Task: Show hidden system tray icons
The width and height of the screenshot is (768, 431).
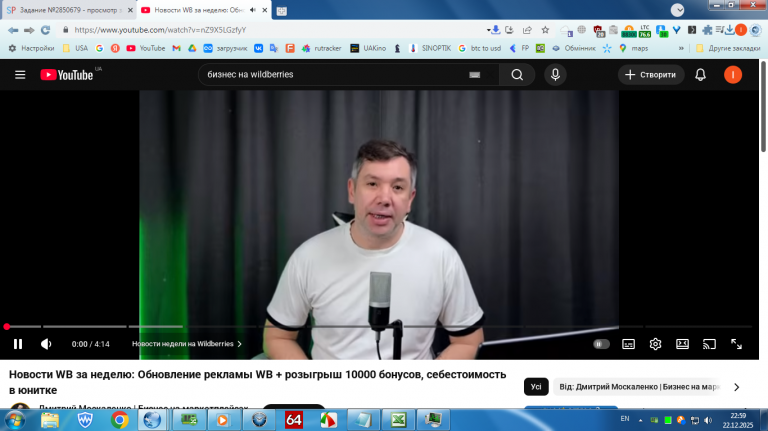Action: (x=640, y=420)
